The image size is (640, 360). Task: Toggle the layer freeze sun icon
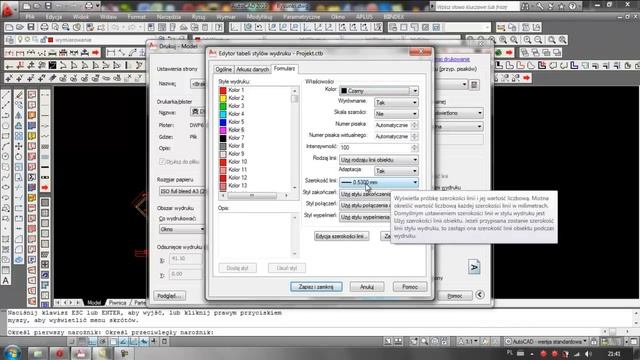click(27, 40)
